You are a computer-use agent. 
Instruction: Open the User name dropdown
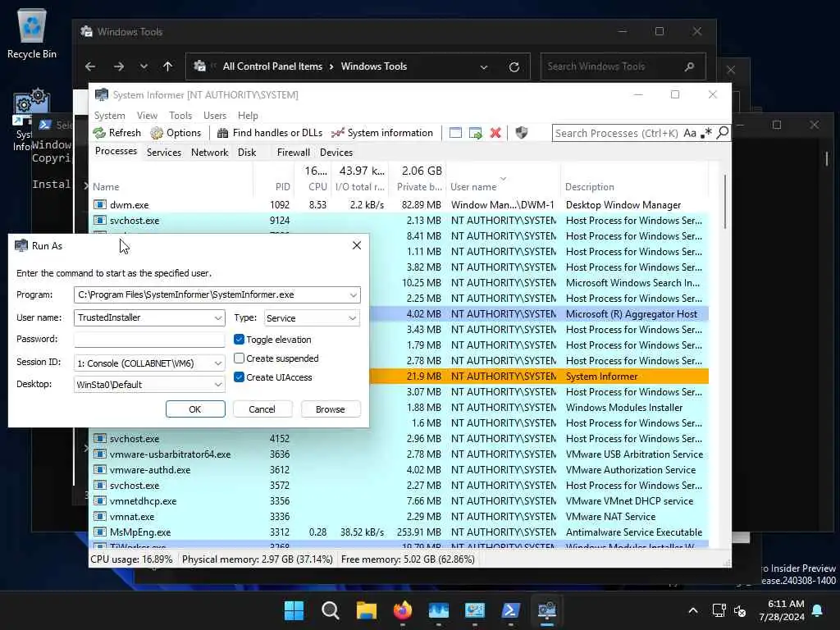218,317
